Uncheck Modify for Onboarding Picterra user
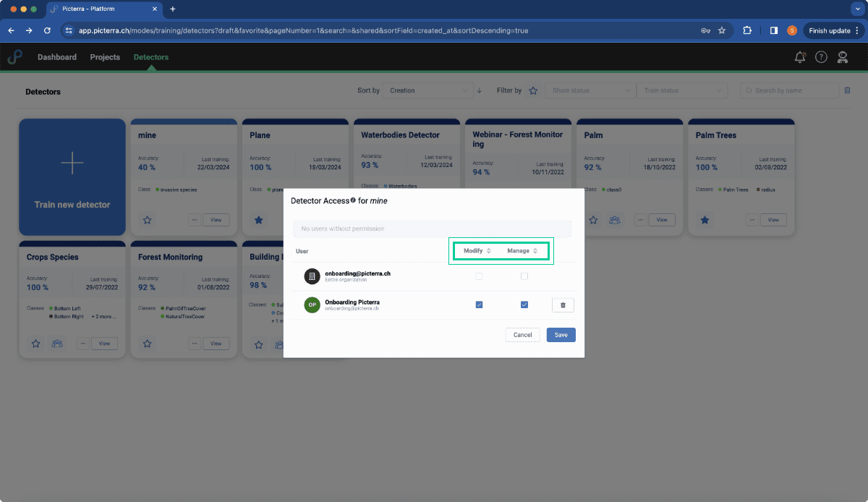 pyautogui.click(x=479, y=305)
